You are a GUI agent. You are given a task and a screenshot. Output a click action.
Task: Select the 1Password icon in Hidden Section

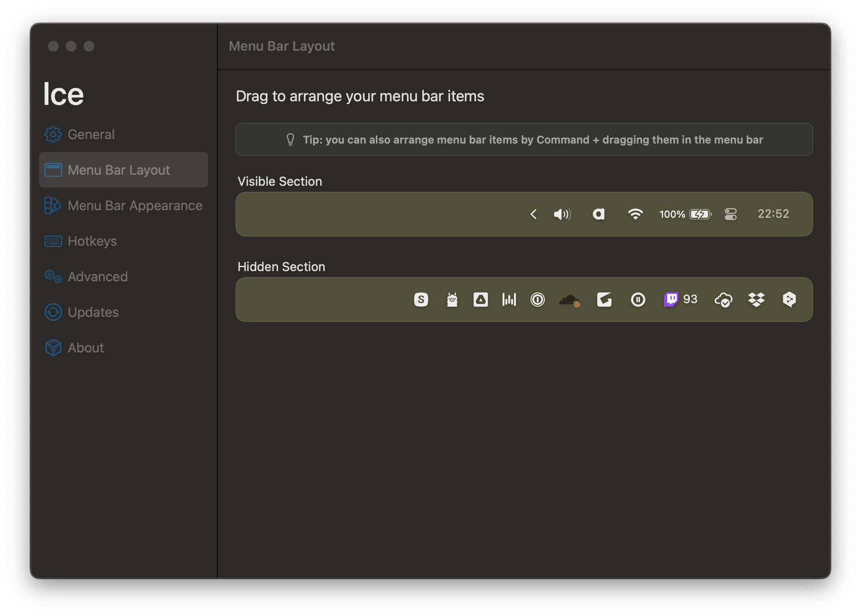click(537, 300)
